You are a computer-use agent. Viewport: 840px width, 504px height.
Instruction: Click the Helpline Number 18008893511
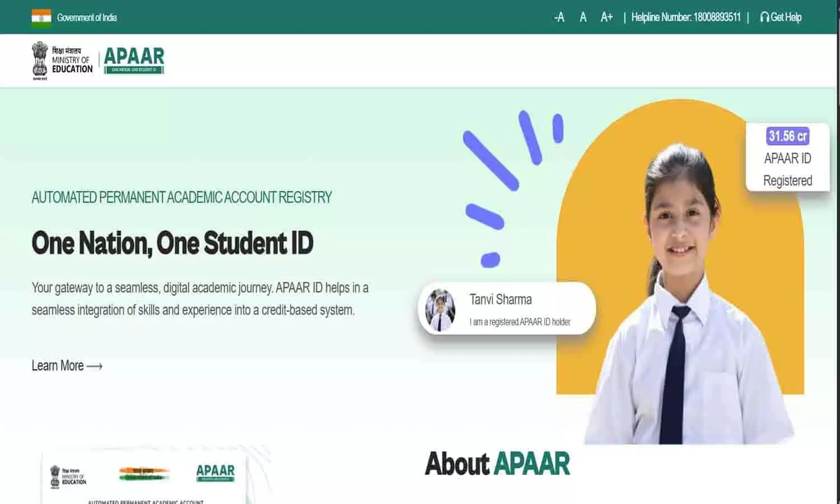[685, 17]
